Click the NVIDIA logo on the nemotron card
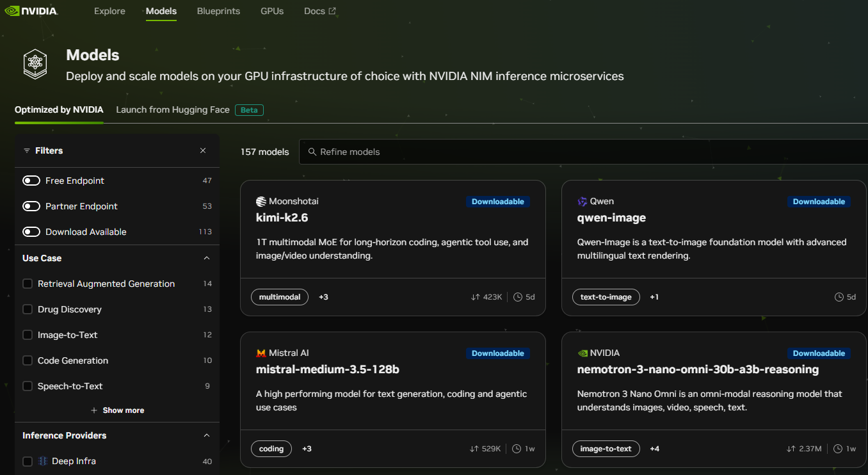The width and height of the screenshot is (868, 475). click(582, 353)
